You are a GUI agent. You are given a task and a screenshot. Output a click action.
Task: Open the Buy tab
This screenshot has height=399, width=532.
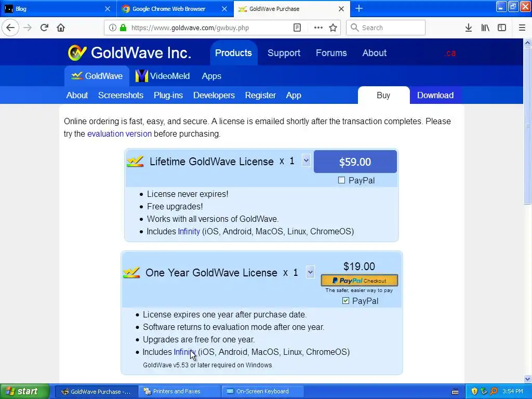point(383,95)
